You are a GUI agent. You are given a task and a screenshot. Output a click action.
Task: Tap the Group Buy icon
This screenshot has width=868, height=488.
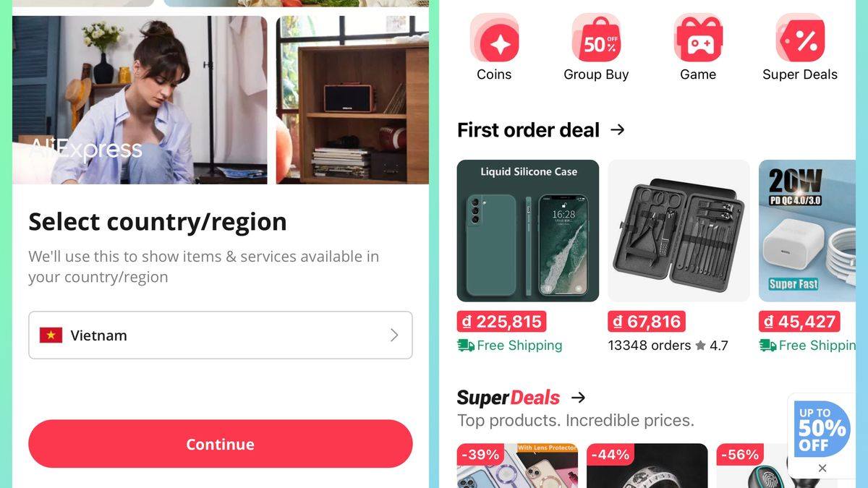(x=596, y=38)
